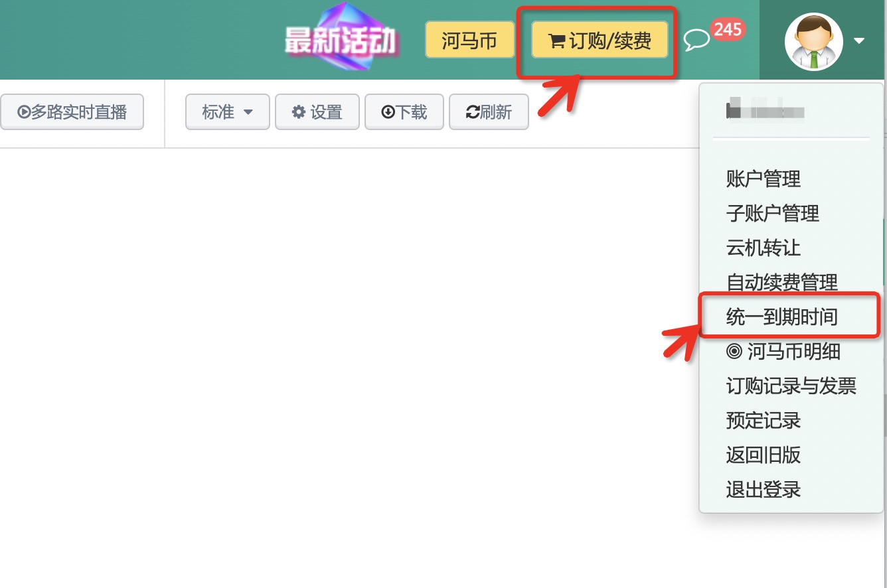Select 云机转让 cloud machine transfer
The width and height of the screenshot is (887, 588).
(x=762, y=248)
